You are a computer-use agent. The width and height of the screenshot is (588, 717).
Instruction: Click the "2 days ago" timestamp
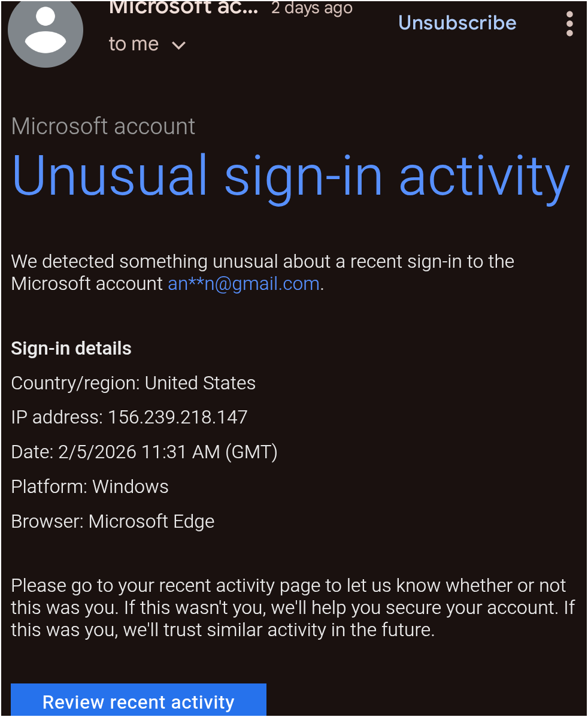click(311, 8)
